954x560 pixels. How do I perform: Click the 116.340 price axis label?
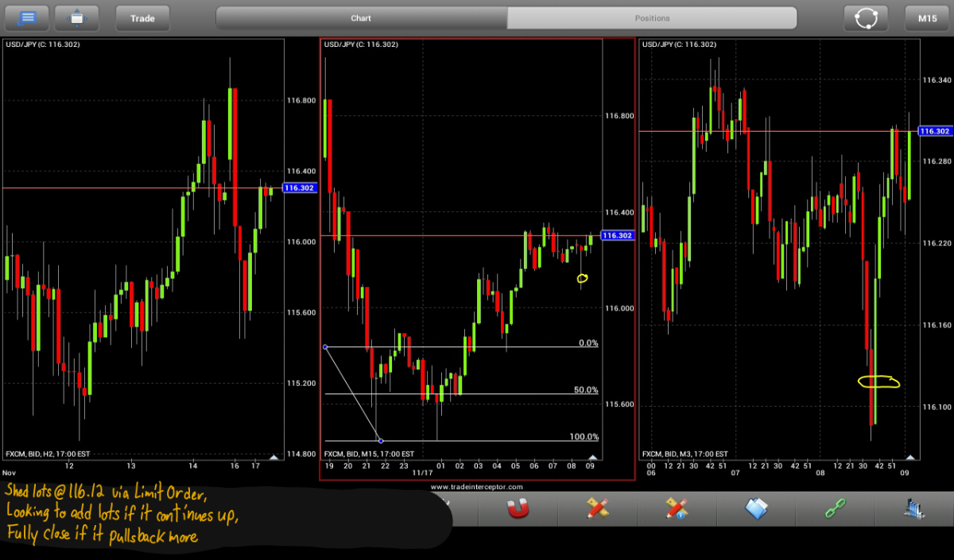936,80
